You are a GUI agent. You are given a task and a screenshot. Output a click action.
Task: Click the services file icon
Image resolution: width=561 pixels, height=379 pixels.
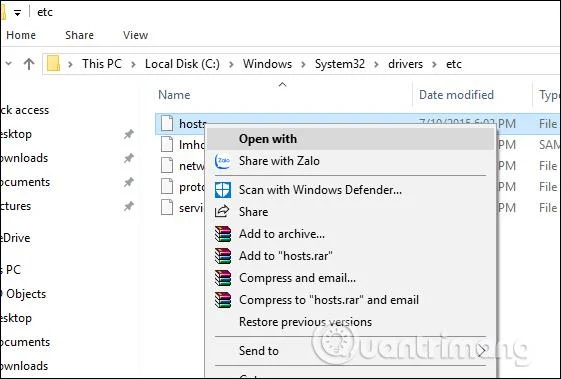[x=167, y=208]
